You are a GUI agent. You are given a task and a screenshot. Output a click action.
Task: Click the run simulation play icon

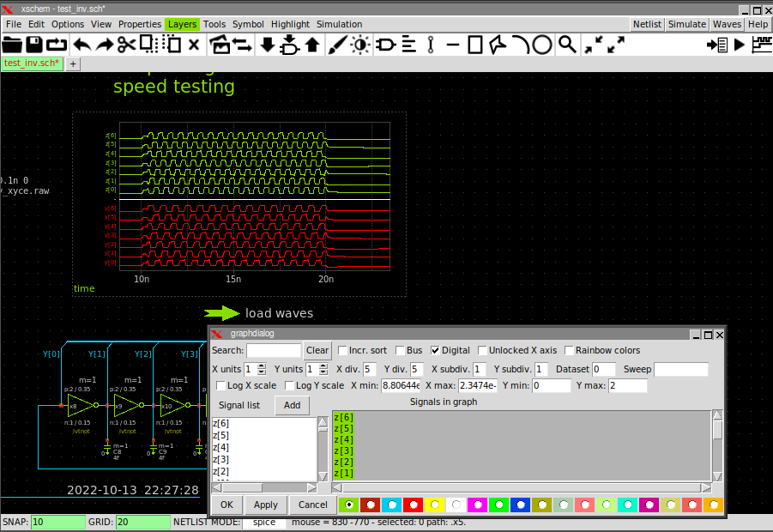point(739,45)
